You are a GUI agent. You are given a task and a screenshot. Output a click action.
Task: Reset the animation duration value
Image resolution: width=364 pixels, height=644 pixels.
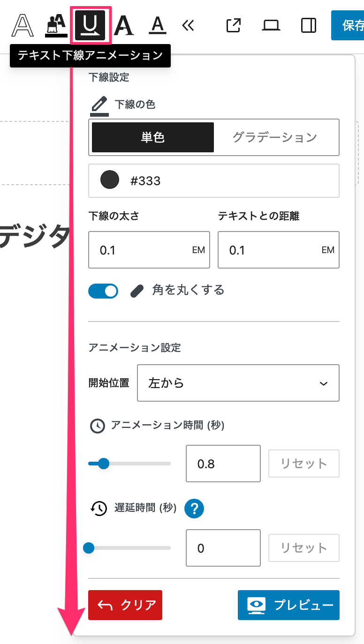pos(303,464)
